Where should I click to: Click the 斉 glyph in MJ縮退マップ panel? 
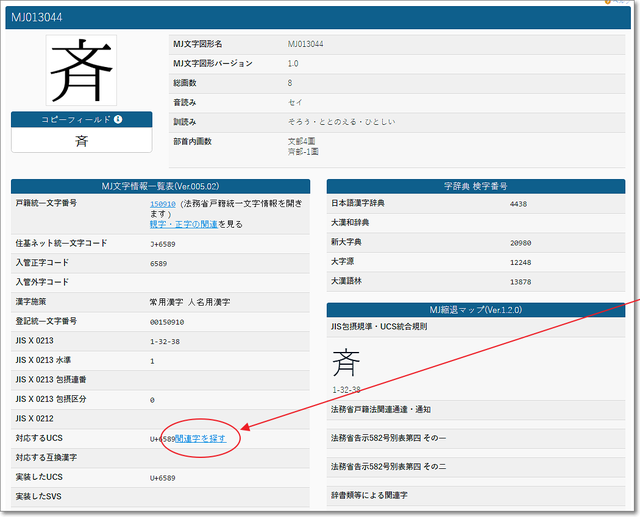(346, 360)
